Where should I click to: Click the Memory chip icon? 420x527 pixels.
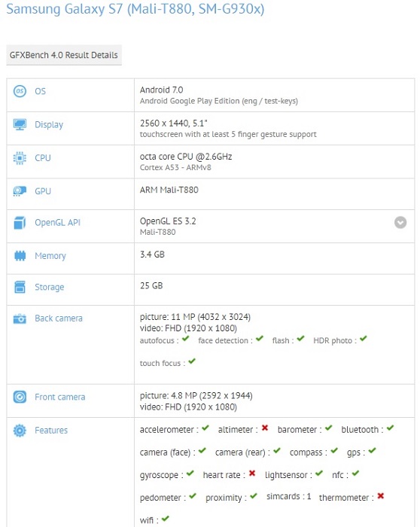coord(20,256)
